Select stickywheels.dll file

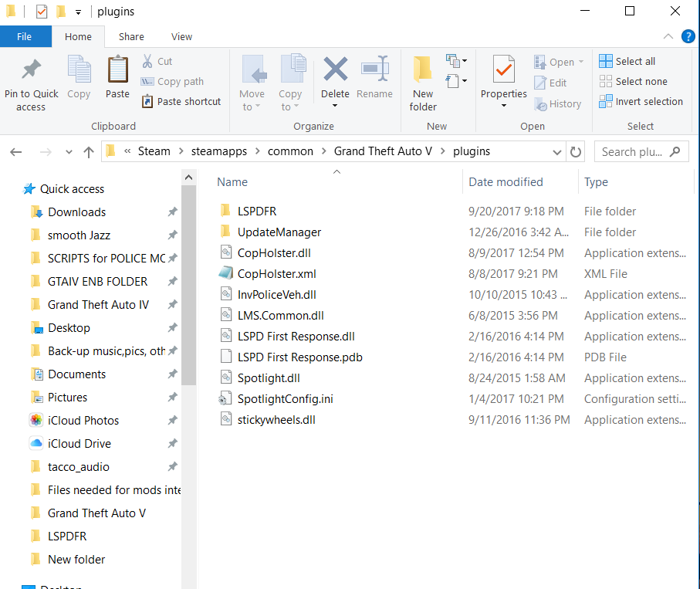(276, 420)
